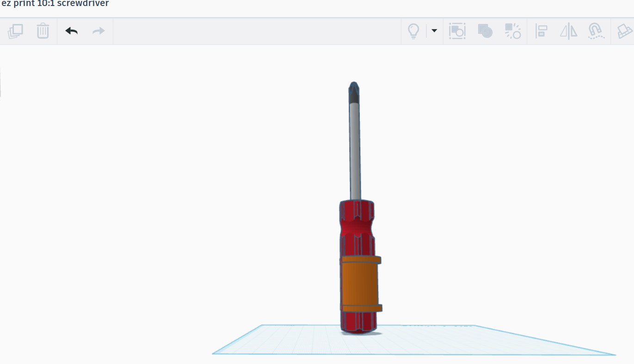Select the orange sleeve on the screwdriver handle
The image size is (634, 364).
361,284
